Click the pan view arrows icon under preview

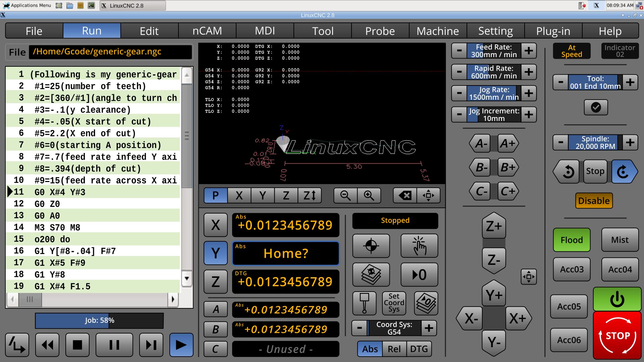point(428,195)
